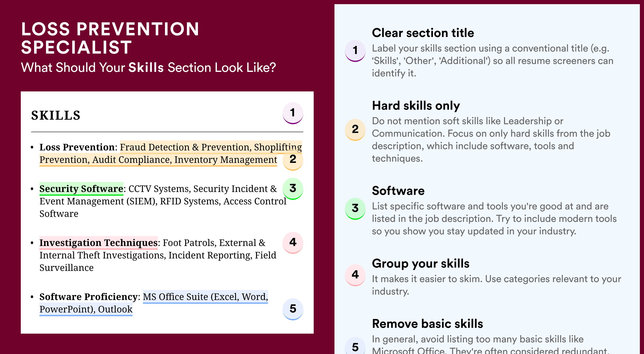644x354 pixels.
Task: Click the purple number 1 badge beside SKILLS heading
Action: pos(293,113)
